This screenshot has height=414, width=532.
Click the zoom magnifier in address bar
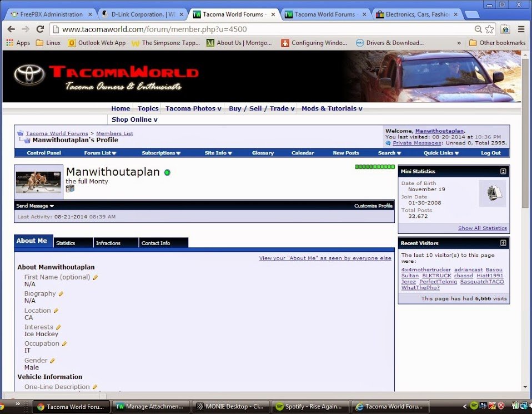[478, 29]
